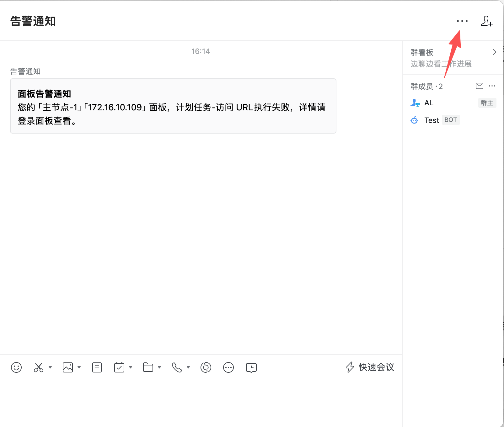Open three-dot menu in chat header

point(462,21)
